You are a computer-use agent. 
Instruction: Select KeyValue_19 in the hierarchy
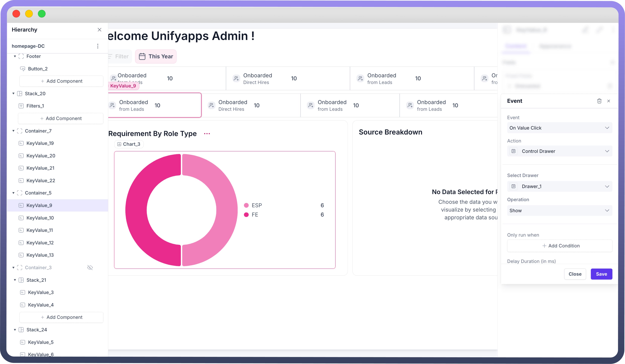pos(40,143)
